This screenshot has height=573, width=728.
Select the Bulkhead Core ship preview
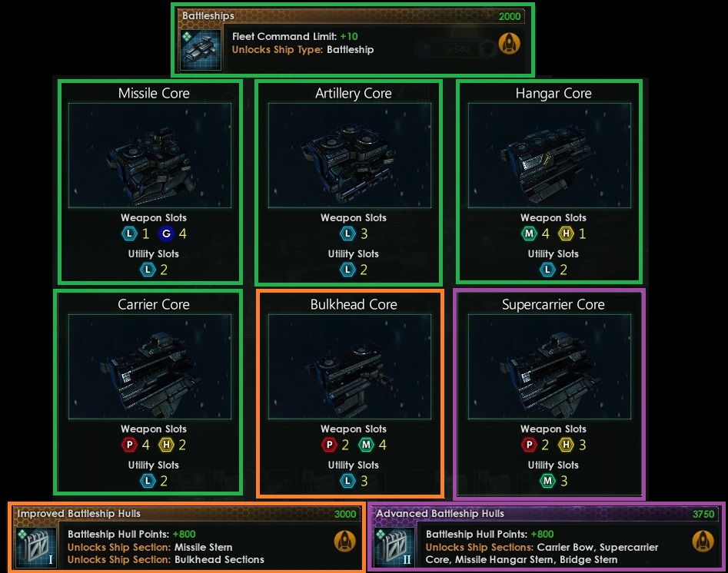click(350, 366)
